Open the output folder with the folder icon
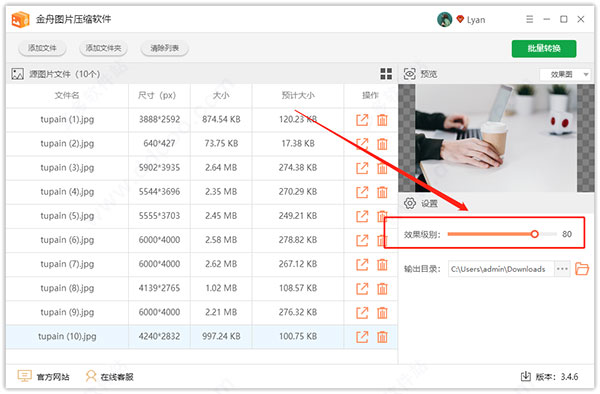600x394 pixels. pos(582,269)
